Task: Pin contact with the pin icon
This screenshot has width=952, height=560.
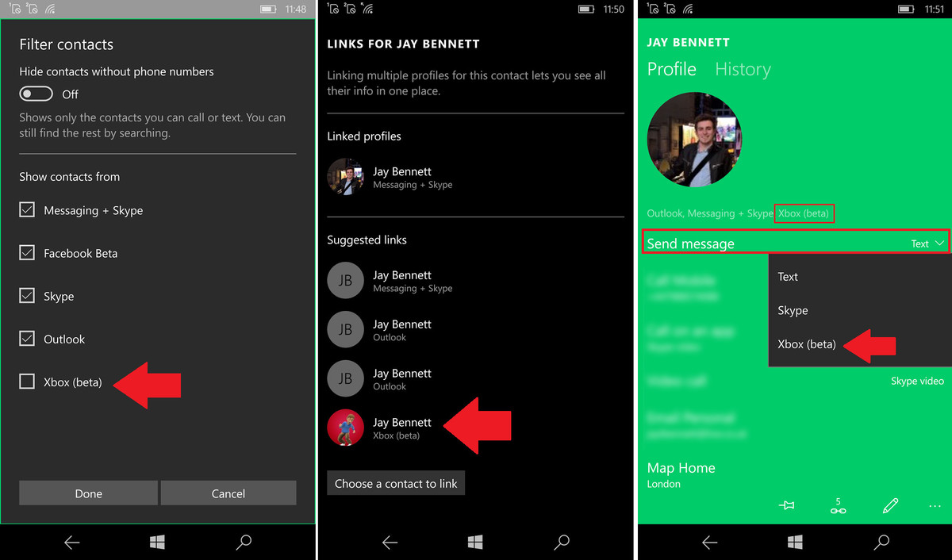Action: [786, 505]
